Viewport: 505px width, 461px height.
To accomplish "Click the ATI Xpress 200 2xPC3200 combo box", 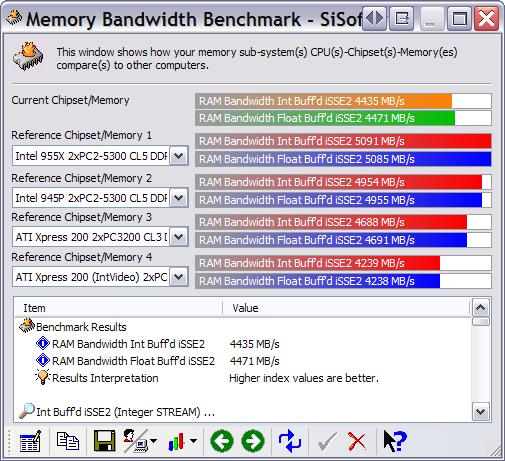I will (100, 237).
